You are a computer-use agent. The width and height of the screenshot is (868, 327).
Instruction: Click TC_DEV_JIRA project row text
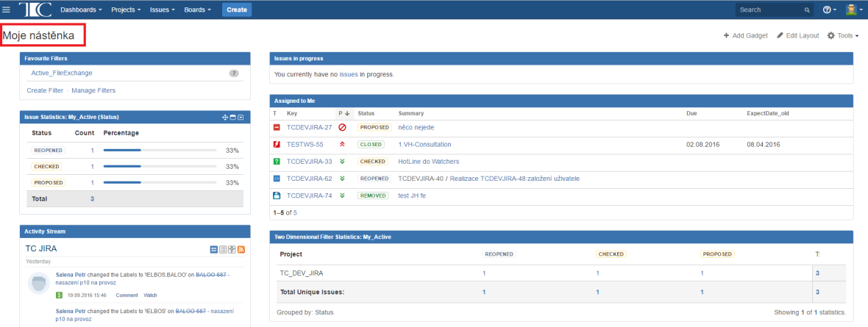pyautogui.click(x=302, y=273)
